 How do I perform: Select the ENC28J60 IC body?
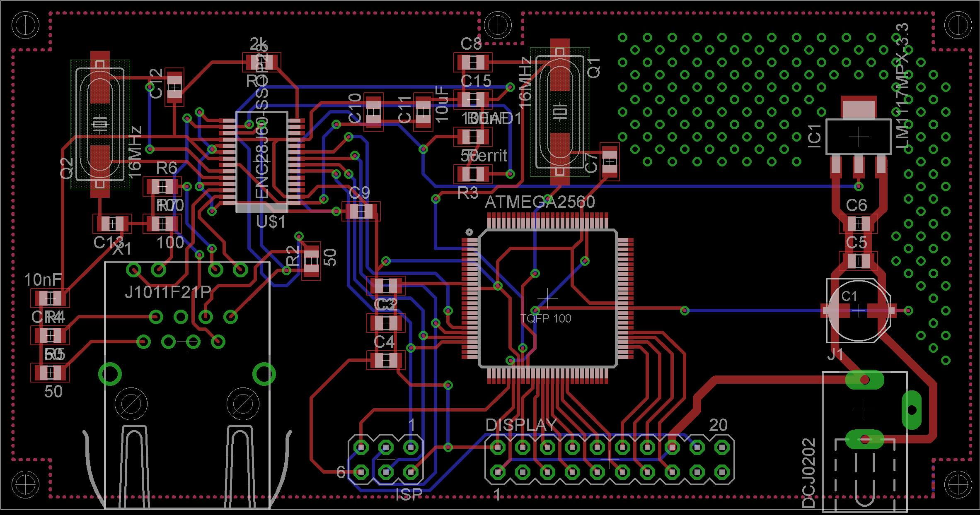262,161
